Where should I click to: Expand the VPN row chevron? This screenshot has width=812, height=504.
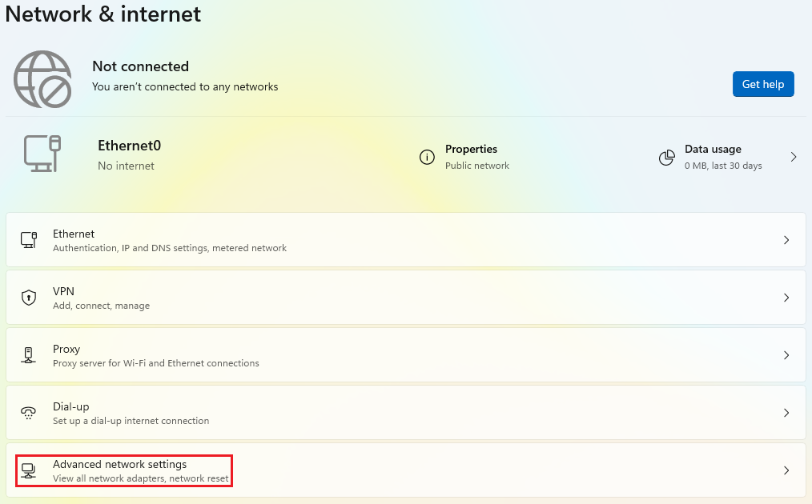786,297
